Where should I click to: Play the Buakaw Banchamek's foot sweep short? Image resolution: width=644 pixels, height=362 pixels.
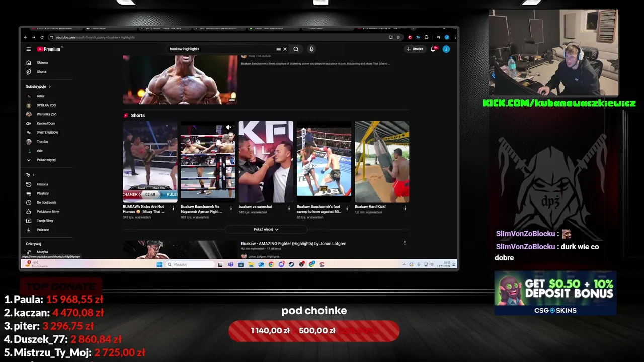coord(324,161)
